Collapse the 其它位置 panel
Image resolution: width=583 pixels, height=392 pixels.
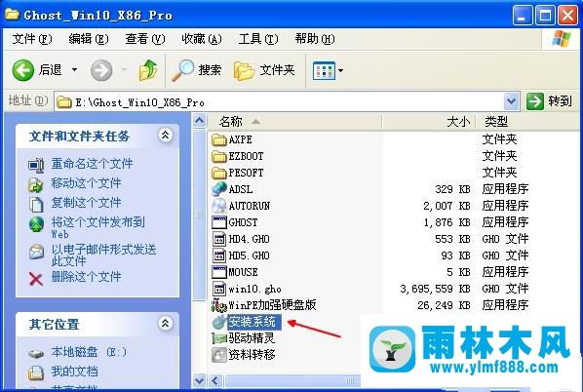165,323
